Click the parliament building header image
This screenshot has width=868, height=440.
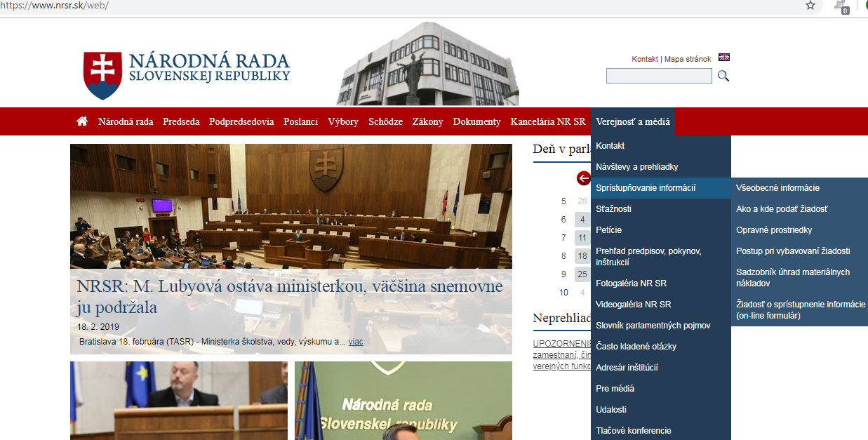[427, 64]
